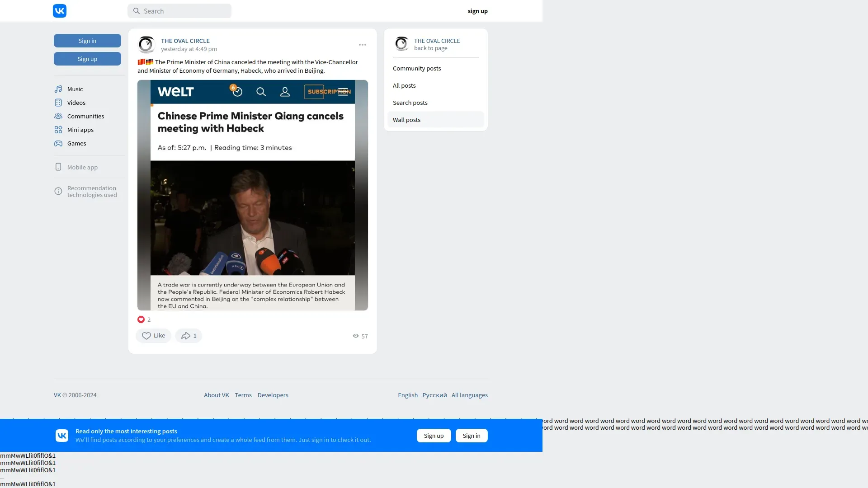Open Videos from the sidebar
The image size is (868, 488).
(x=76, y=103)
